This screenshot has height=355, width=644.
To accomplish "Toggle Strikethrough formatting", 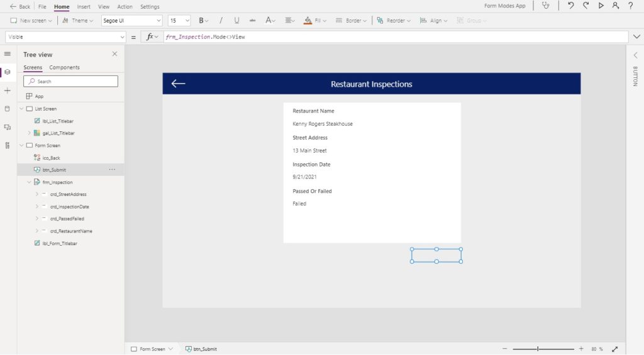I will point(252,21).
